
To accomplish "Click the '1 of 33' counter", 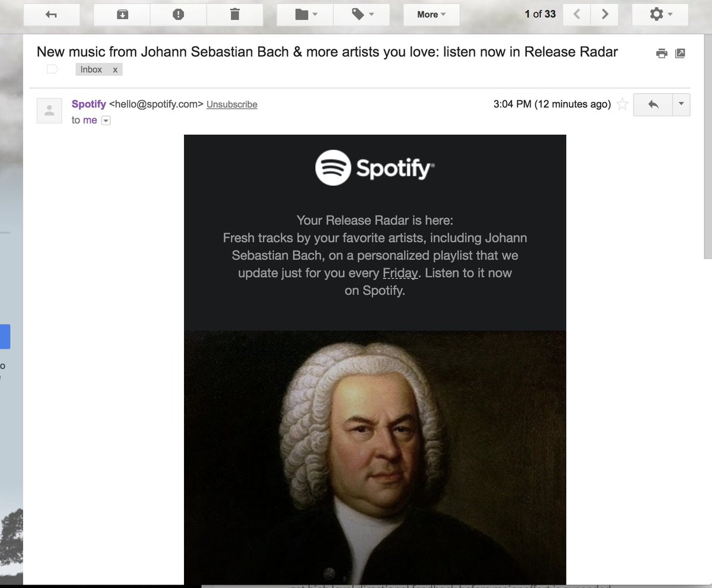I will 540,14.
